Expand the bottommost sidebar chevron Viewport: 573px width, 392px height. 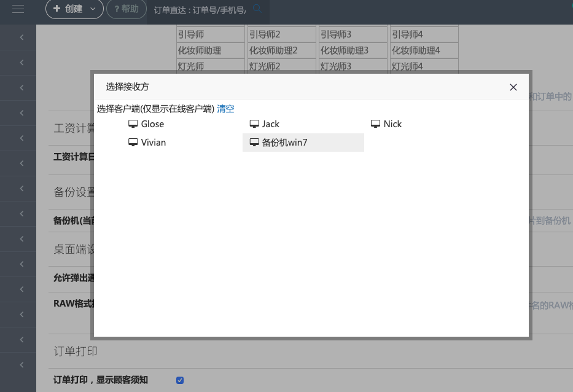tap(21, 365)
